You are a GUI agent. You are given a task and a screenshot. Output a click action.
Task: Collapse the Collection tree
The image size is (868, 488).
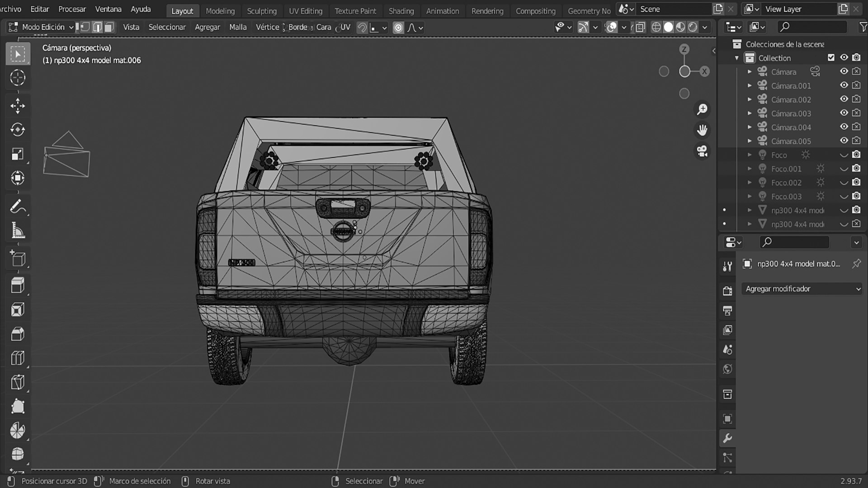pos(737,58)
